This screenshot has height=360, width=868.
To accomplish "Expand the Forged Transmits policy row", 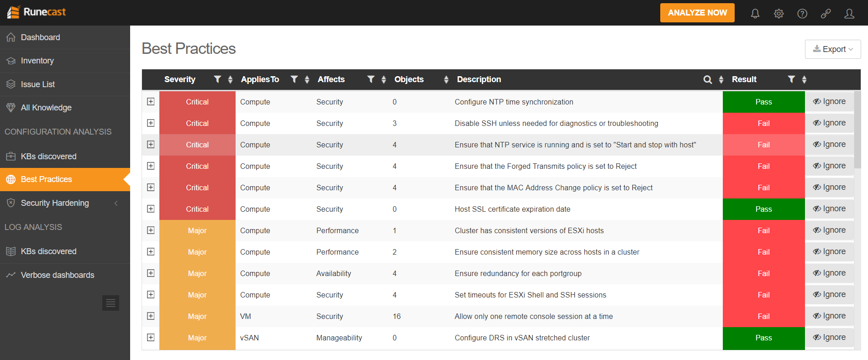I will (x=151, y=166).
